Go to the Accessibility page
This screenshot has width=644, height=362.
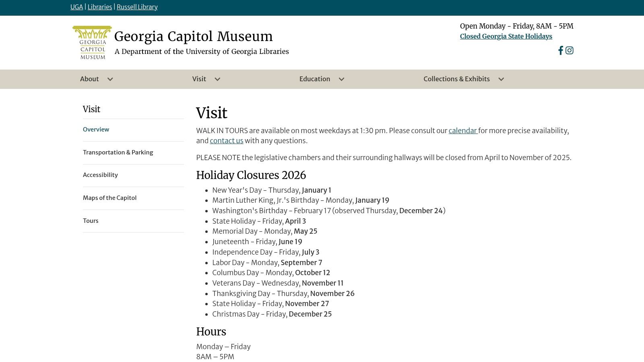click(100, 175)
